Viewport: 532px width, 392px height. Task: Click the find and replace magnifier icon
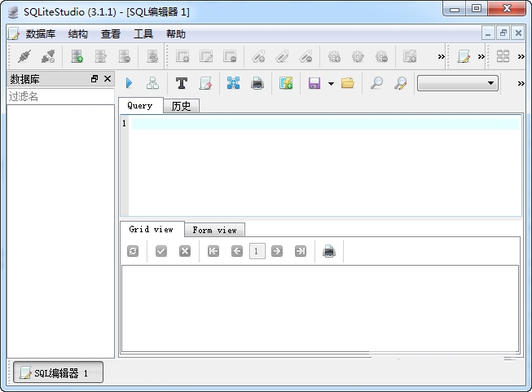click(x=400, y=83)
